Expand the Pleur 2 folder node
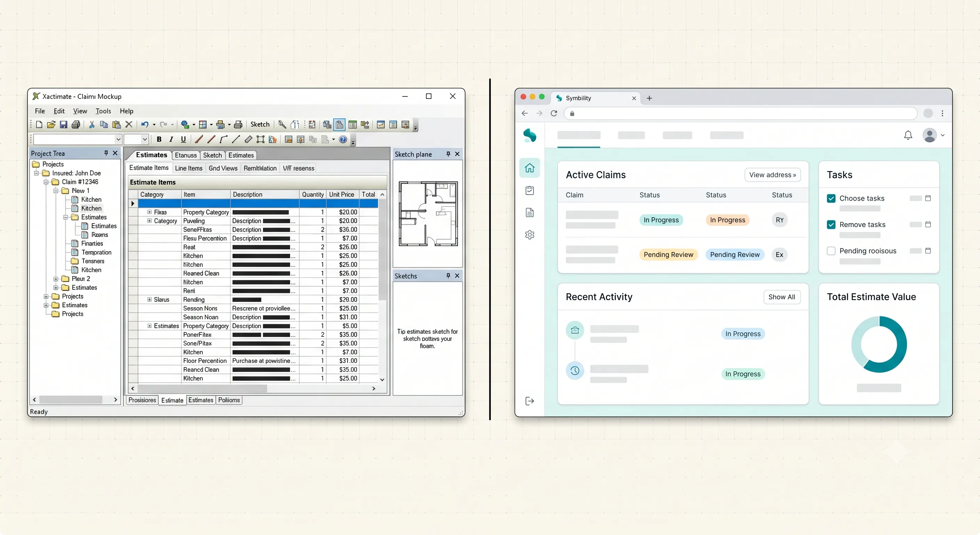980x535 pixels. (56, 279)
